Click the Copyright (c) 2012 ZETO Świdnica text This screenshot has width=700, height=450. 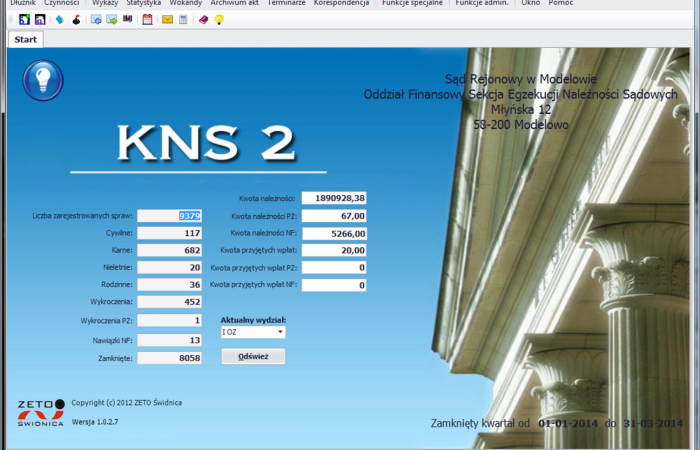126,403
